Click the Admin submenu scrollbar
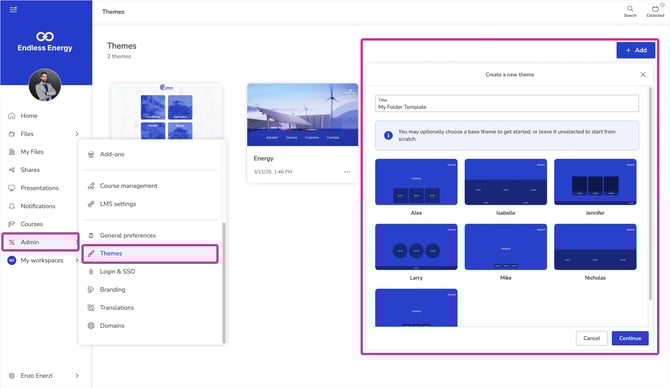This screenshot has height=388, width=670. pos(223,283)
